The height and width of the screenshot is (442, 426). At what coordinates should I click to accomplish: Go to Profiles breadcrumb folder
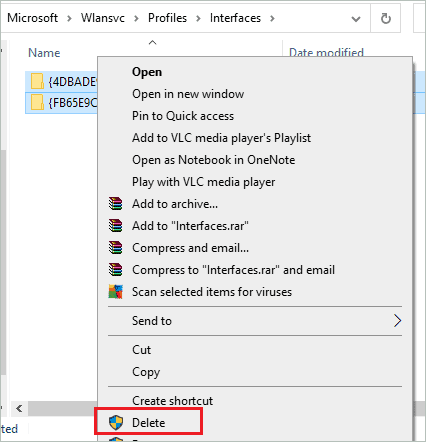click(x=167, y=18)
